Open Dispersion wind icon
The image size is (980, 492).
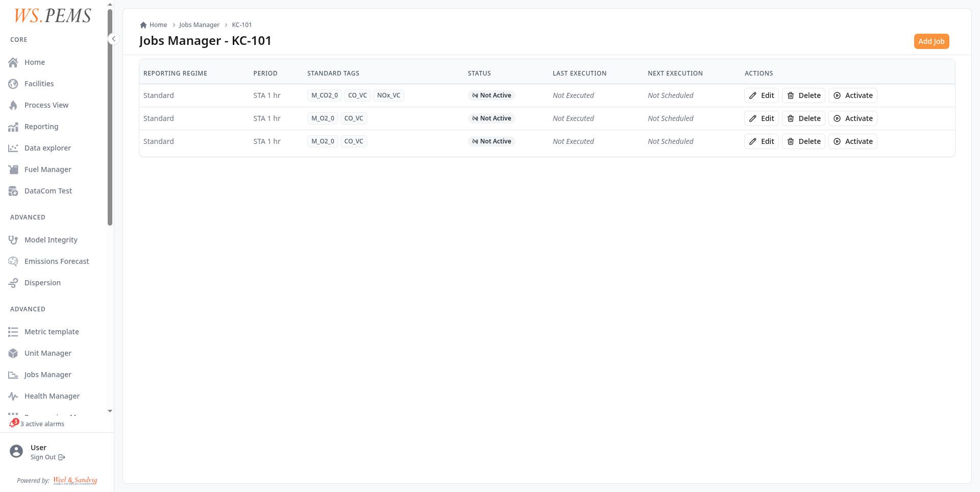(x=13, y=283)
